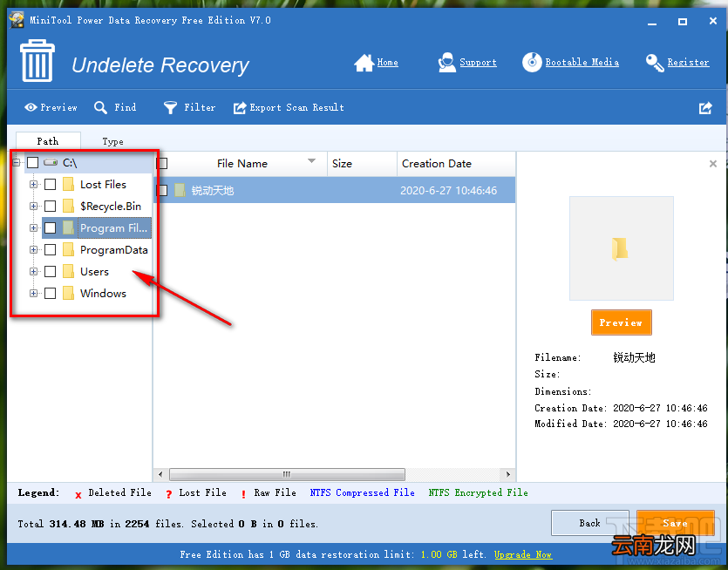Click the File Name column header text
This screenshot has height=570, width=728.
coord(242,163)
